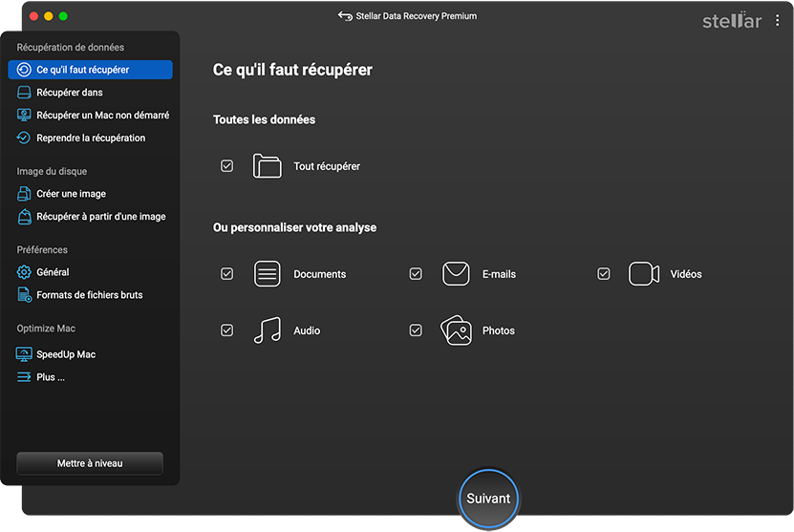Click the yellow minimize window button
Image resolution: width=794 pixels, height=532 pixels.
pos(49,16)
